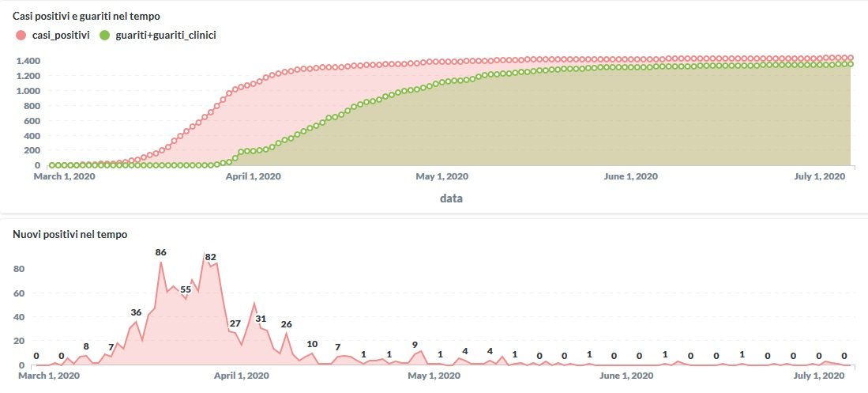
Task: Click the data label 31 on the lower chart
Action: point(261,319)
